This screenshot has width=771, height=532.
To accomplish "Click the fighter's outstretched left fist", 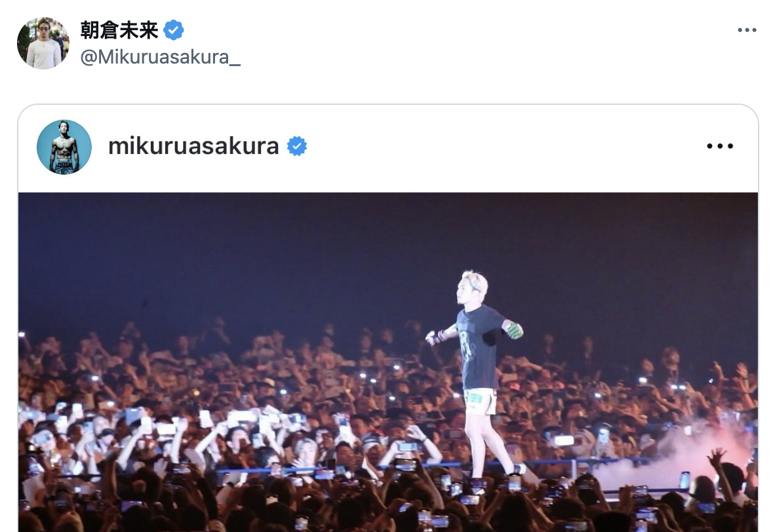I will (x=431, y=337).
